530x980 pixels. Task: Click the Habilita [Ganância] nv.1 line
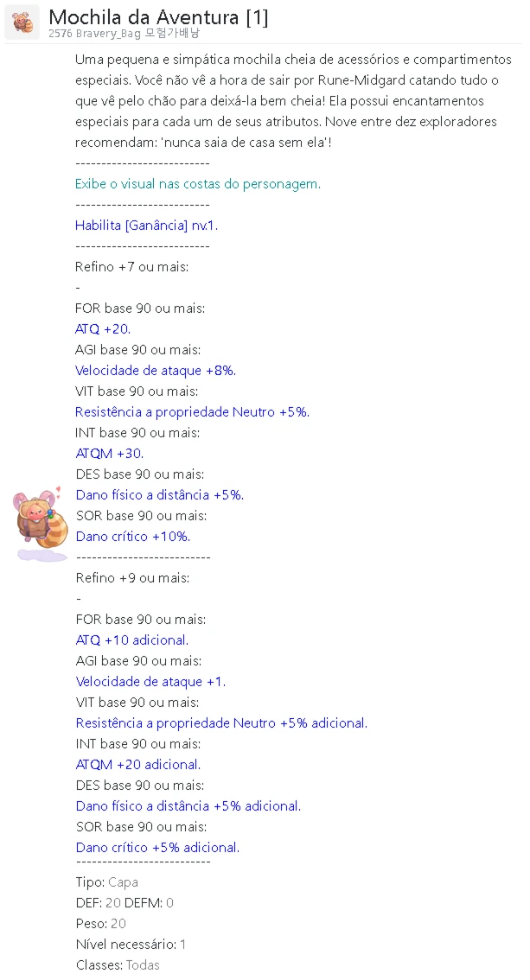pyautogui.click(x=146, y=225)
